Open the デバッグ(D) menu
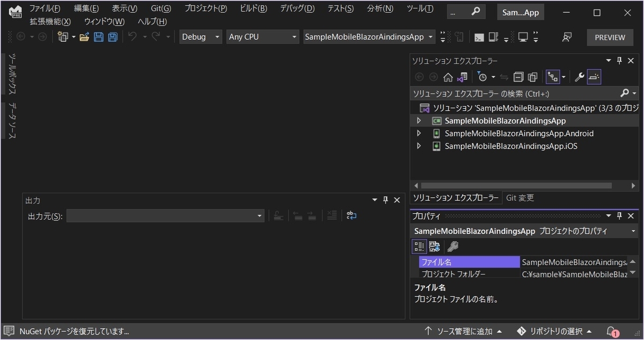The height and width of the screenshot is (340, 644). [x=297, y=9]
